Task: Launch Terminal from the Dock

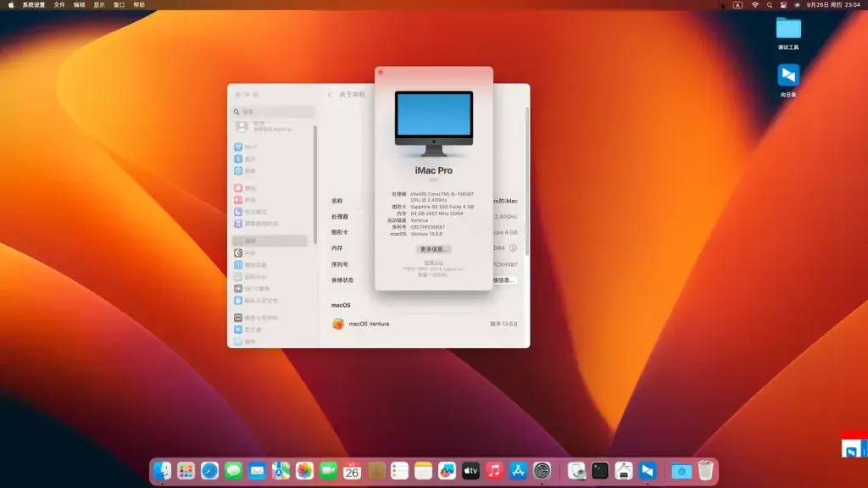Action: click(x=600, y=471)
